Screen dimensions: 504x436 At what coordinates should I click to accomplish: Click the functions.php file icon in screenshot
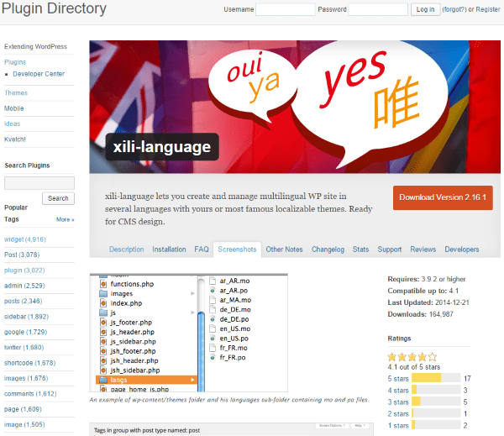click(102, 285)
